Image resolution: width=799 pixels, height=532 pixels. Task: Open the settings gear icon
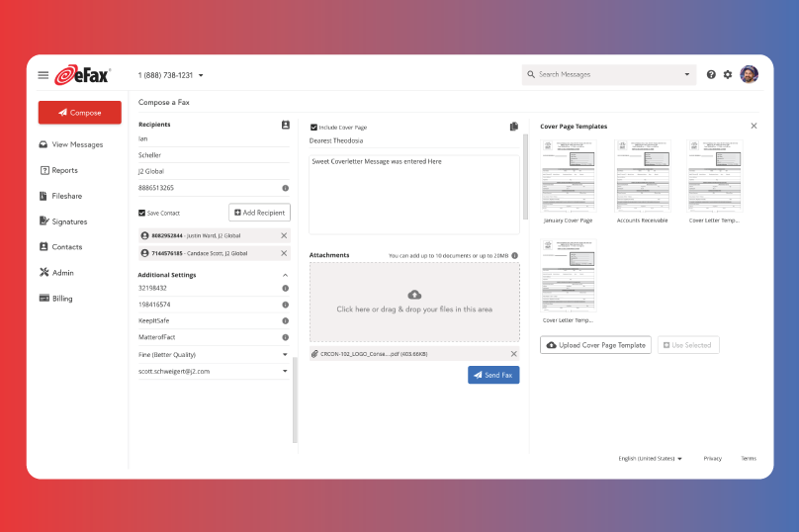pos(728,74)
